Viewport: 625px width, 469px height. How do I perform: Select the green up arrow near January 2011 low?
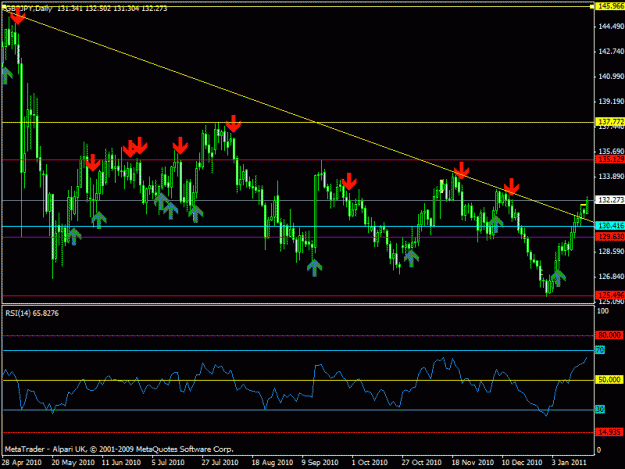click(x=558, y=278)
